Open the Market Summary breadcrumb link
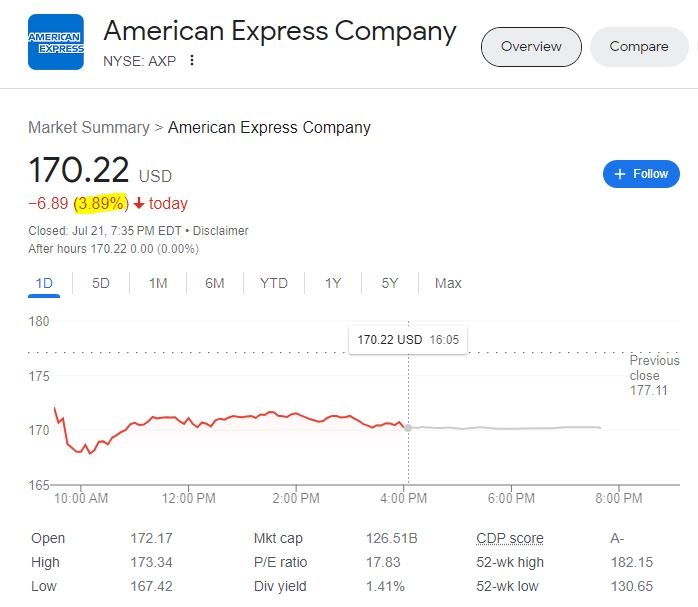 click(89, 127)
